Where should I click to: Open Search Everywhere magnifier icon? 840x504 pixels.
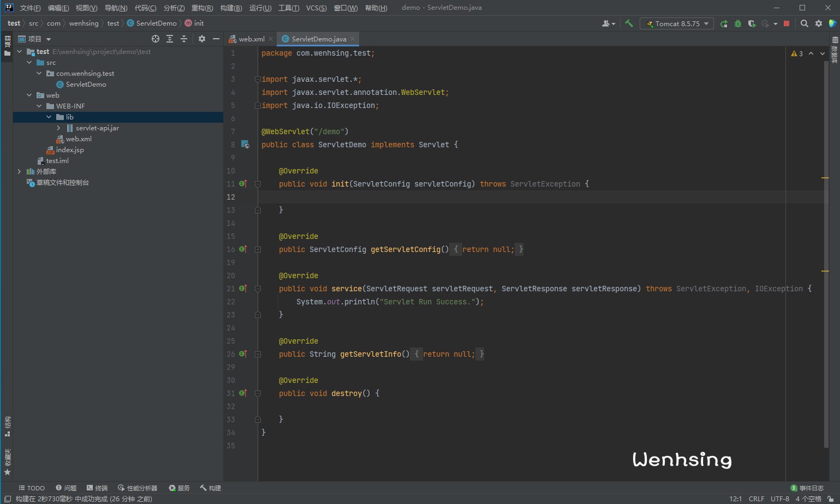[804, 23]
